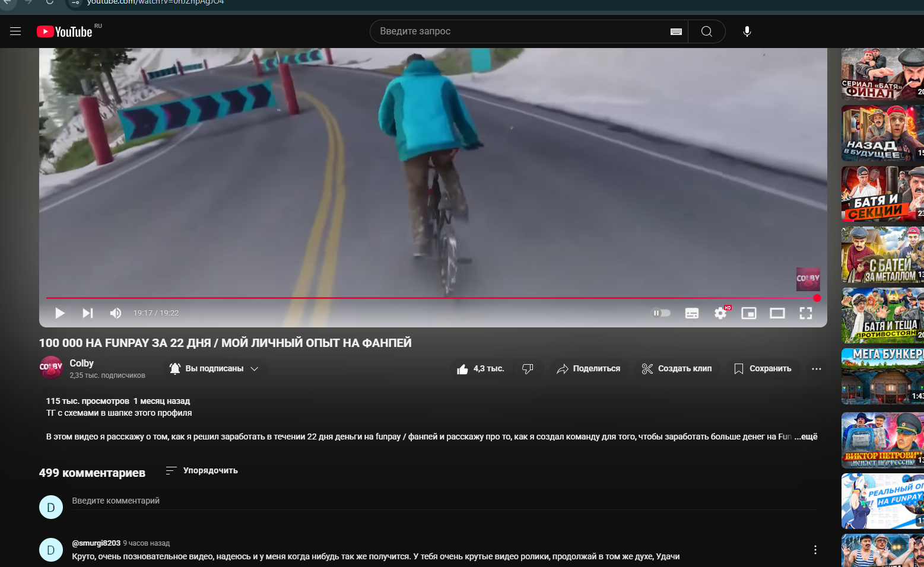Screen dimensions: 924x567
Task: Open the hamburger guide menu
Action: 15,31
